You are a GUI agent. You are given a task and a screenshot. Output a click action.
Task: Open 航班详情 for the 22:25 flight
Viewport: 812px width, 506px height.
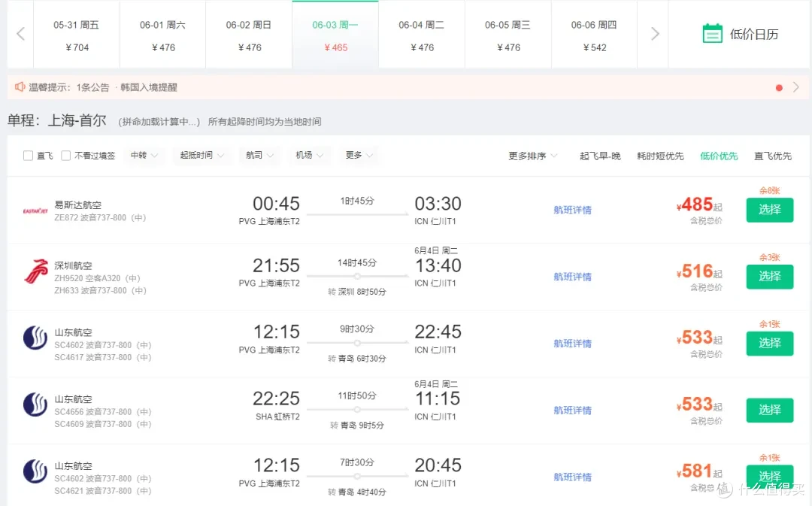tap(572, 411)
